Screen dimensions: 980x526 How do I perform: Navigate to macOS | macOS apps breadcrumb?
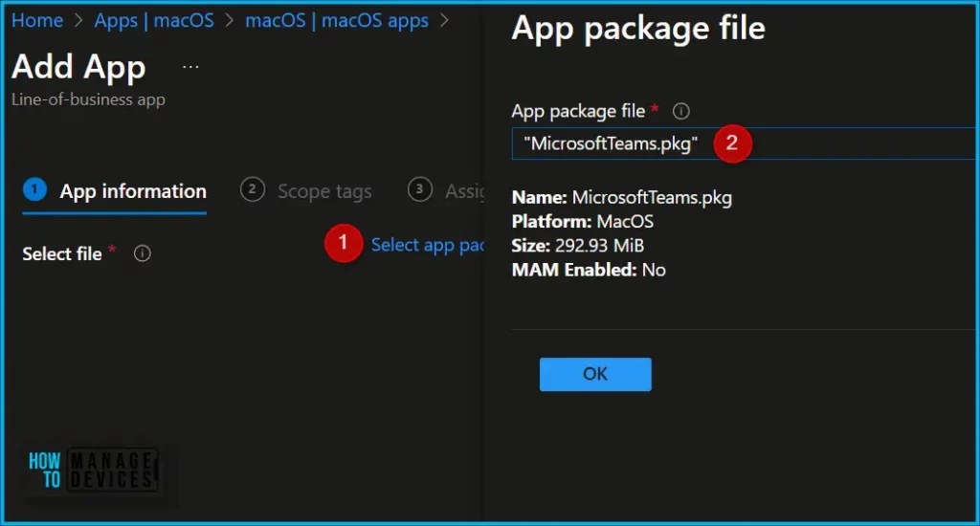click(336, 21)
